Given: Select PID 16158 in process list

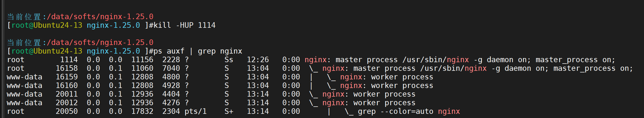Looking at the screenshot, I should tap(67, 68).
